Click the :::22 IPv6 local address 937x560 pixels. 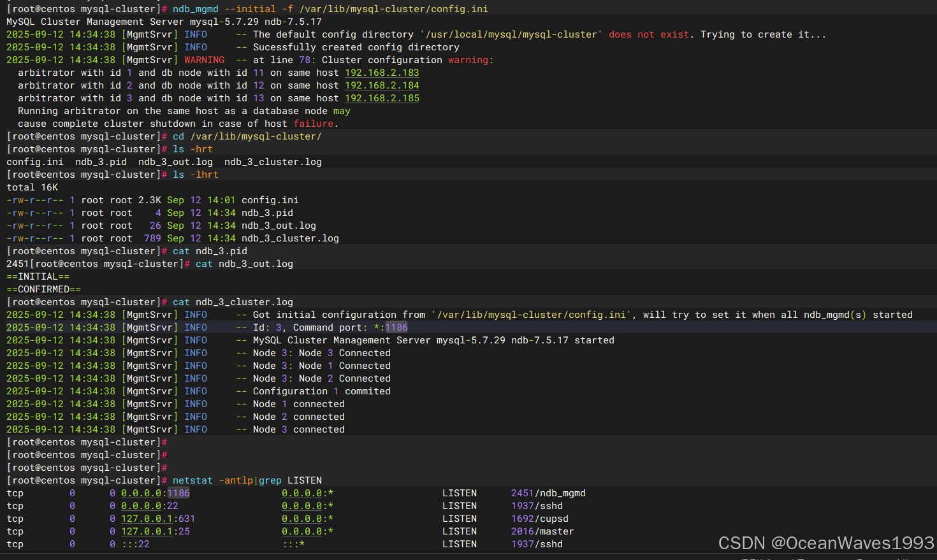tap(135, 544)
